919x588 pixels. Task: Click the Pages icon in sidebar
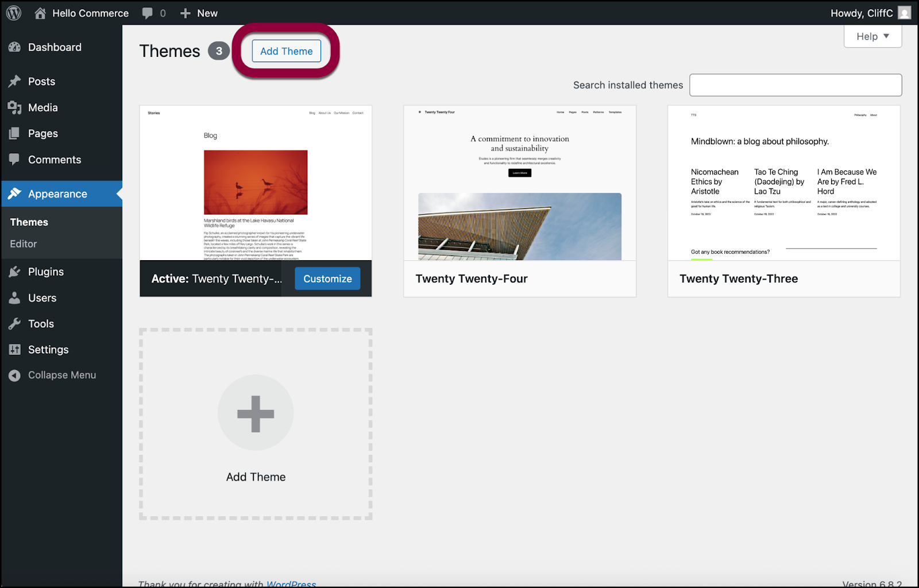click(x=15, y=133)
